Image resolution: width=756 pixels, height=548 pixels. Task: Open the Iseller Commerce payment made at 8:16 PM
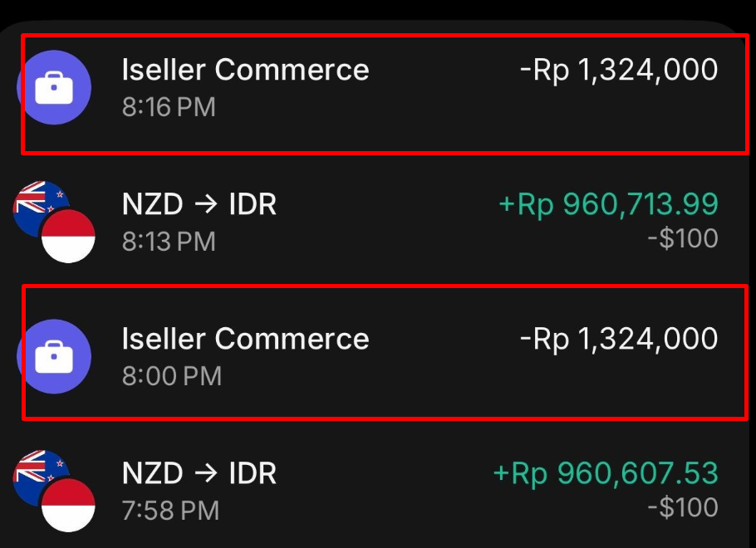[245, 70]
